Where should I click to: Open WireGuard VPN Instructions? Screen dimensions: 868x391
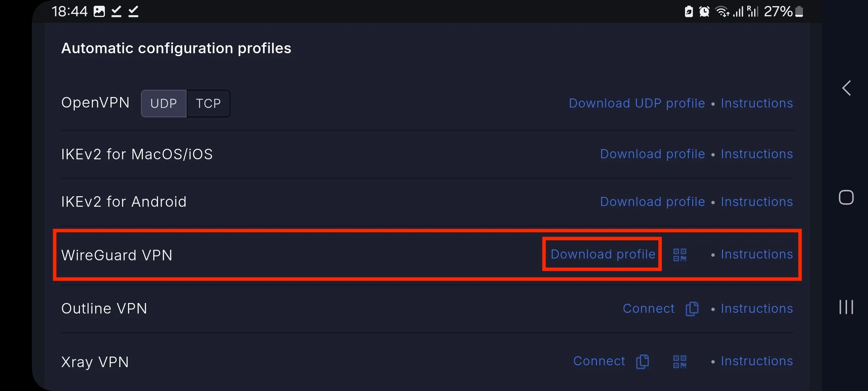pyautogui.click(x=757, y=255)
